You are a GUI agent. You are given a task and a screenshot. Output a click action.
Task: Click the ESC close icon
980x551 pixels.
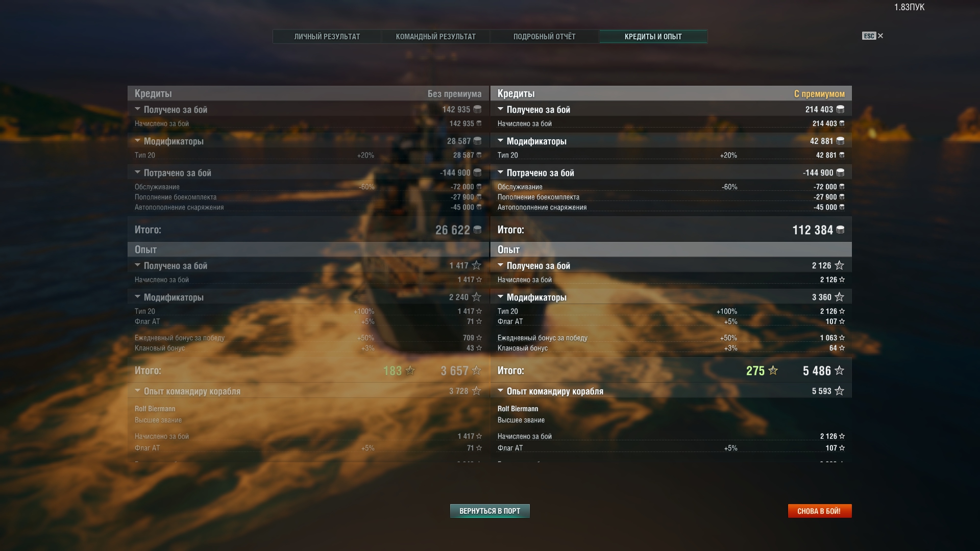click(880, 36)
